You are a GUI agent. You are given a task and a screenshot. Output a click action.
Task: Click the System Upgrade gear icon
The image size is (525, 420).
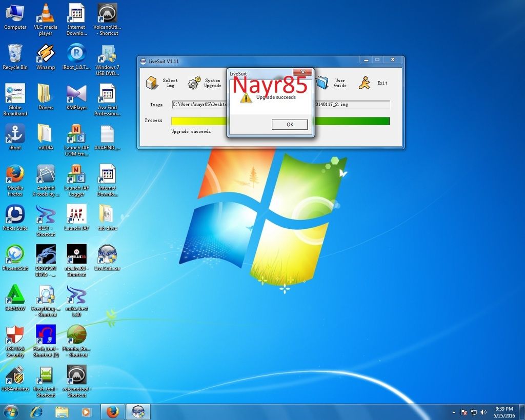point(194,83)
